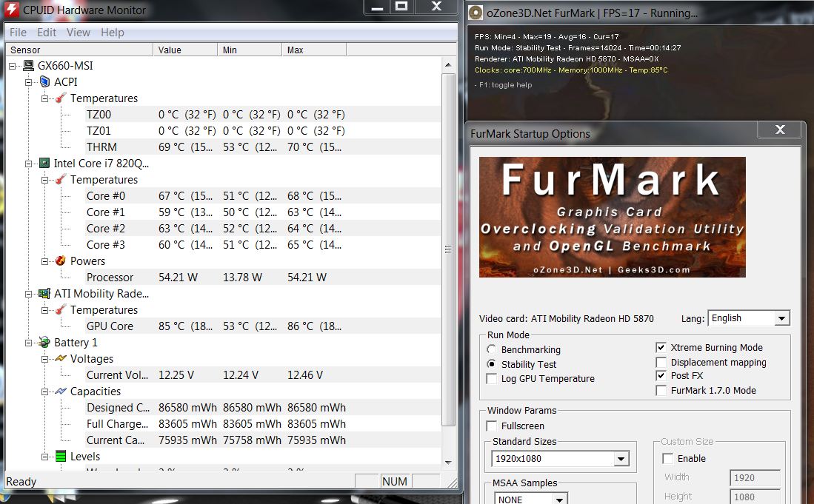This screenshot has width=814, height=504.
Task: Open the Standard Sizes 1920x1080 dropdown
Action: pos(621,460)
